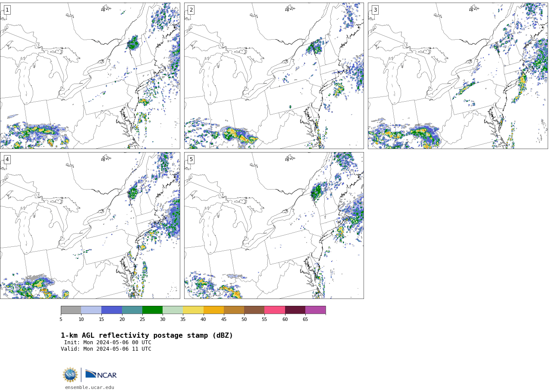This screenshot has height=392, width=552.
Task: Click the Valid time line
Action: click(x=106, y=349)
